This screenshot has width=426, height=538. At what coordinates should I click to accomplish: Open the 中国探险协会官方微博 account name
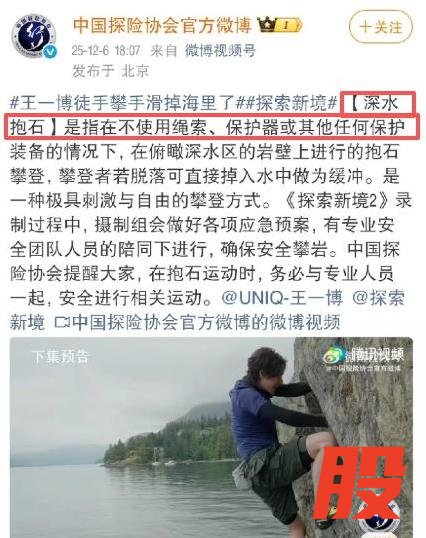[162, 25]
